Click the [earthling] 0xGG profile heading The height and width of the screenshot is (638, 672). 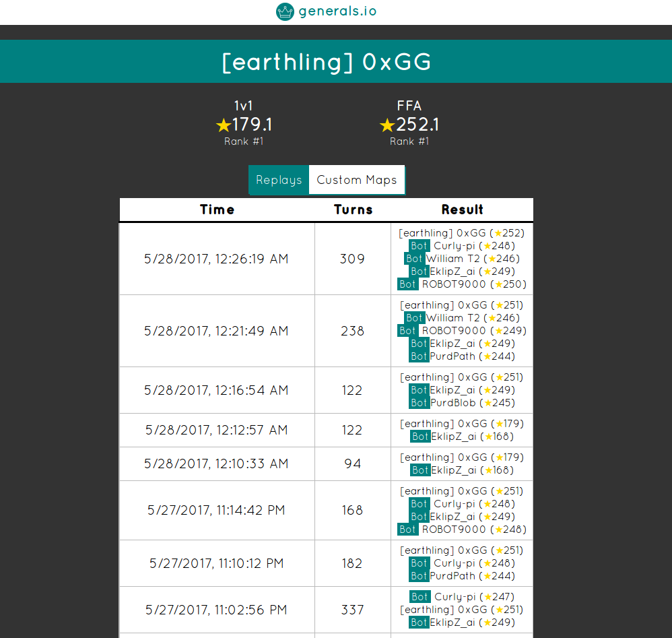pyautogui.click(x=327, y=62)
